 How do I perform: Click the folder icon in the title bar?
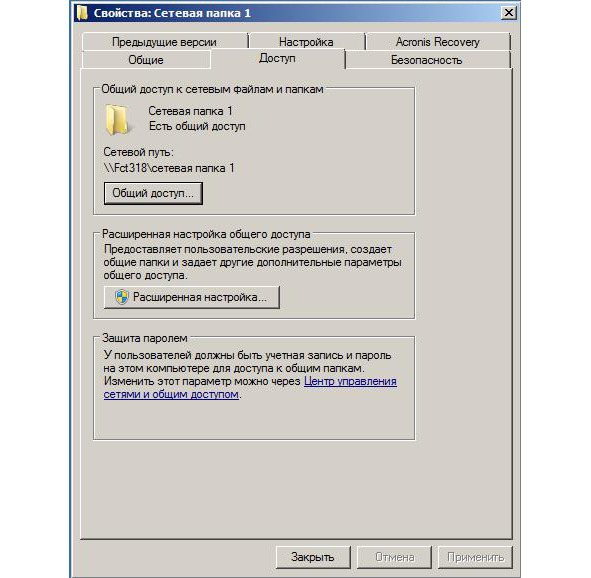[x=82, y=13]
